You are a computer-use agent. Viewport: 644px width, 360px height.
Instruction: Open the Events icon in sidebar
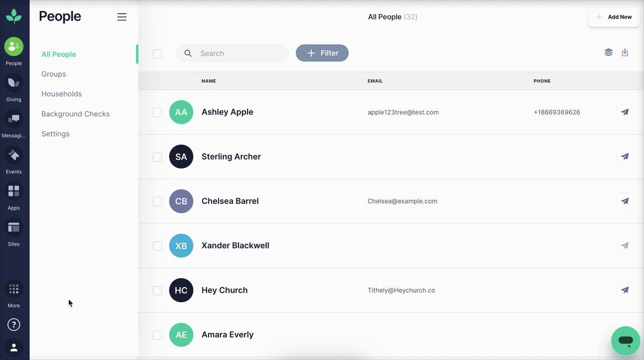click(14, 156)
